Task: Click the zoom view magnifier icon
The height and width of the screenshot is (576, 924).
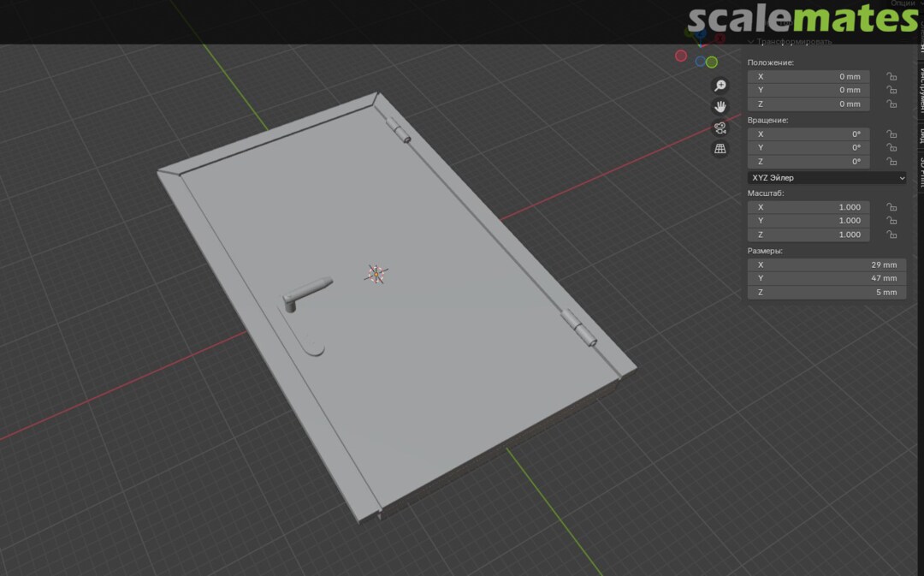Action: [x=720, y=86]
